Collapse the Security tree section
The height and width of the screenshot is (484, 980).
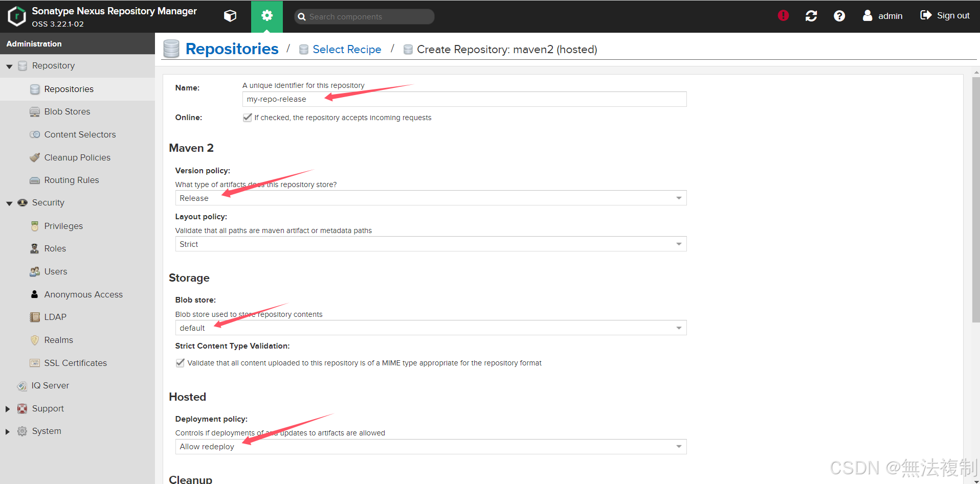[9, 203]
